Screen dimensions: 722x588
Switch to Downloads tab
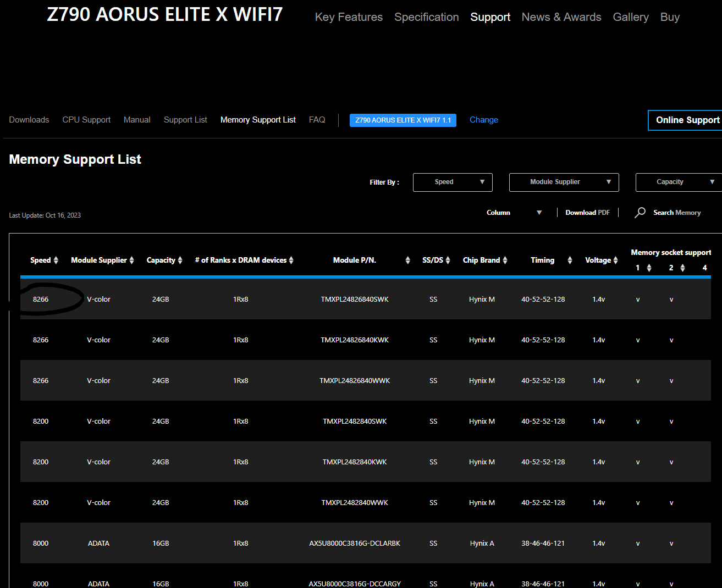coord(29,120)
